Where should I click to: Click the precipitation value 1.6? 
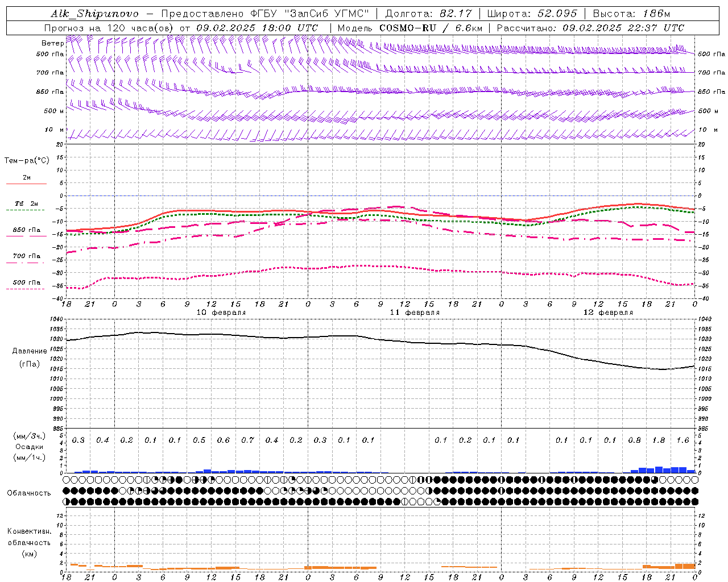point(682,440)
